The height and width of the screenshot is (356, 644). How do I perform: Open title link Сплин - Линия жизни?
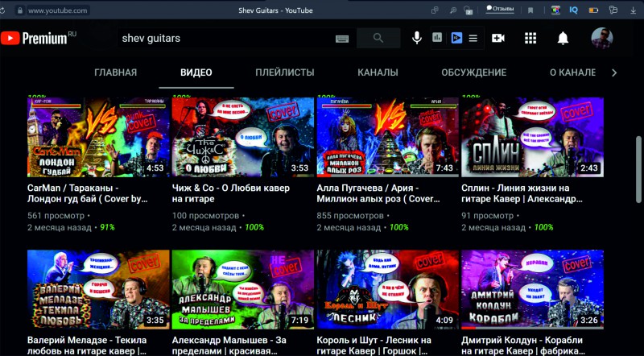[x=522, y=193]
